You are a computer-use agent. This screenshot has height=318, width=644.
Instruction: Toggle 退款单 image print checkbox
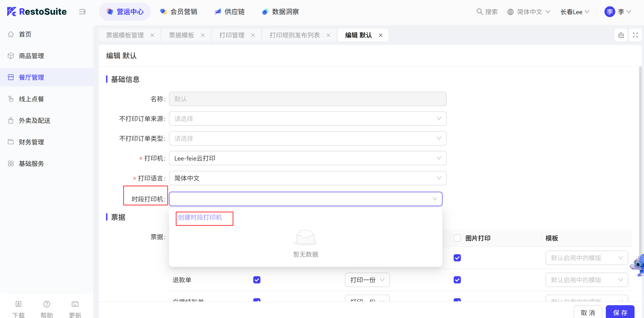click(457, 280)
